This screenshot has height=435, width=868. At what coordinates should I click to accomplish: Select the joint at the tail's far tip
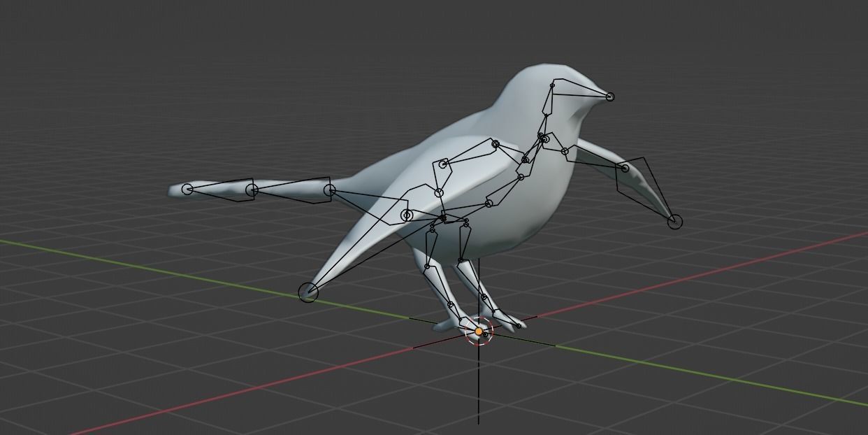(x=187, y=190)
